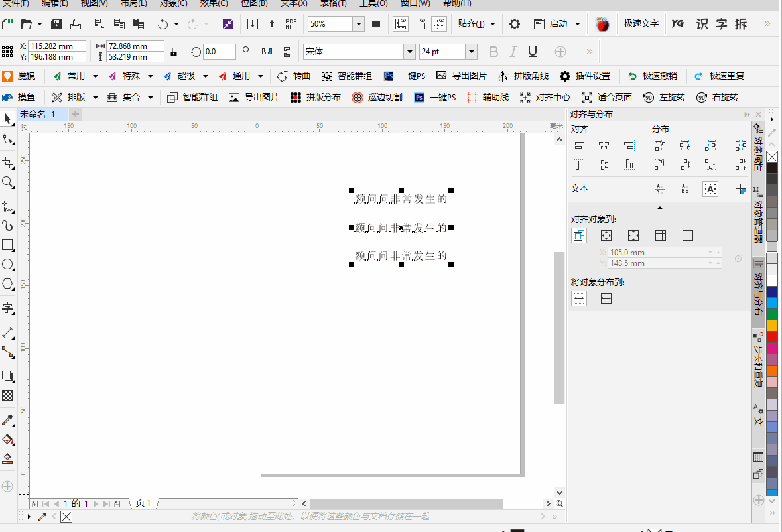Toggle underline formatting
Image resolution: width=782 pixels, height=532 pixels.
click(532, 51)
